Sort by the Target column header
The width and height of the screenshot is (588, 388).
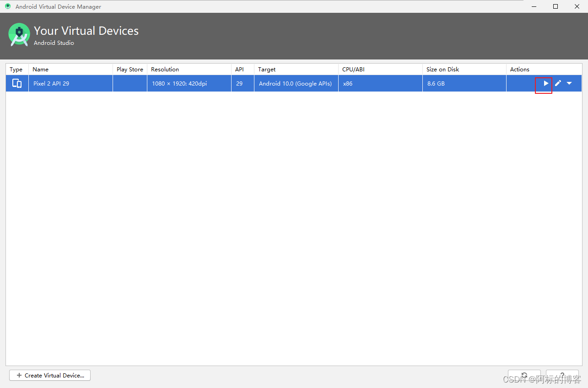click(297, 70)
